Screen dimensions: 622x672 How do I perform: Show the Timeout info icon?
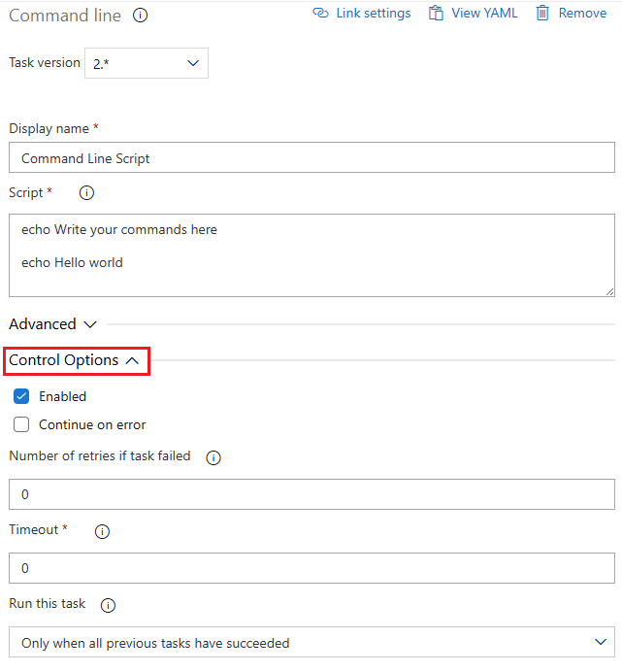(102, 531)
